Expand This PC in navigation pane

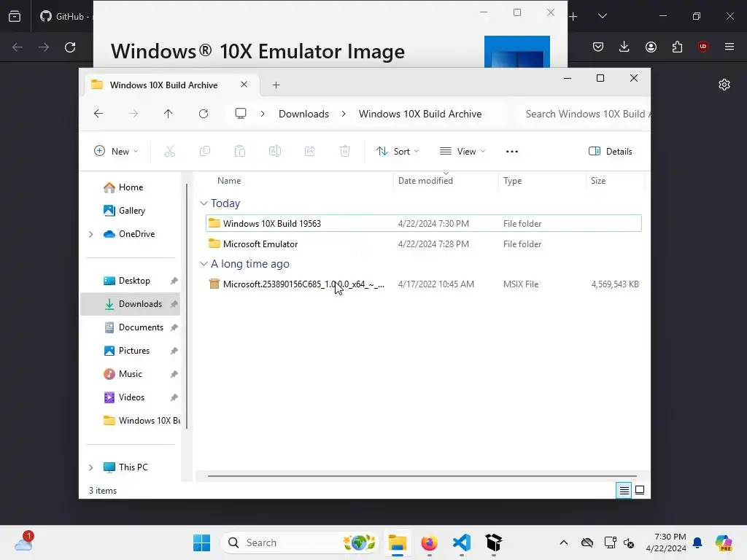click(x=90, y=467)
